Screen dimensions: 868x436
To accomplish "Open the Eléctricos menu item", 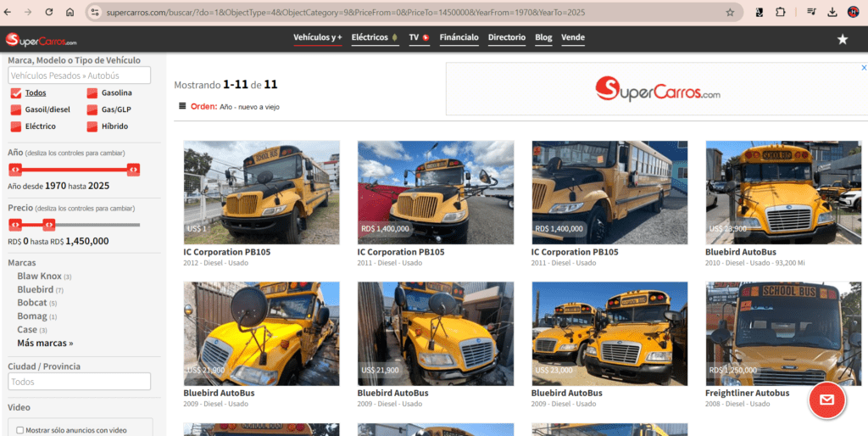I will point(370,37).
